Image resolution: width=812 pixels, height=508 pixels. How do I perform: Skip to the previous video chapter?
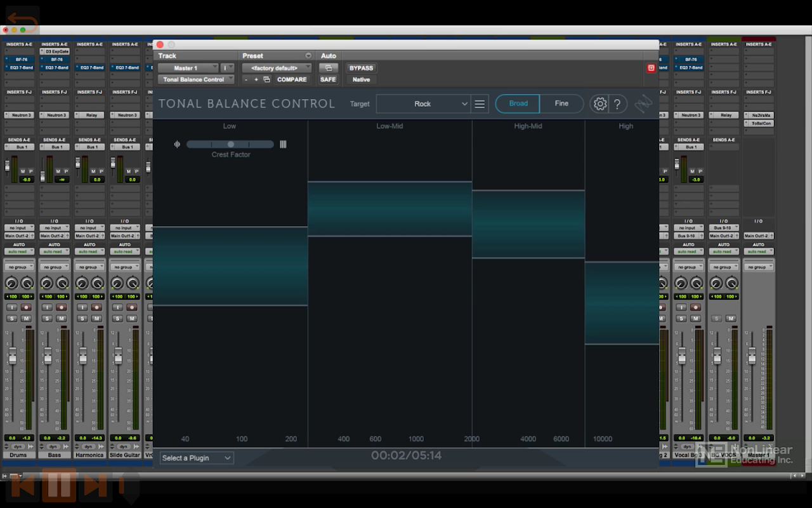pyautogui.click(x=23, y=485)
